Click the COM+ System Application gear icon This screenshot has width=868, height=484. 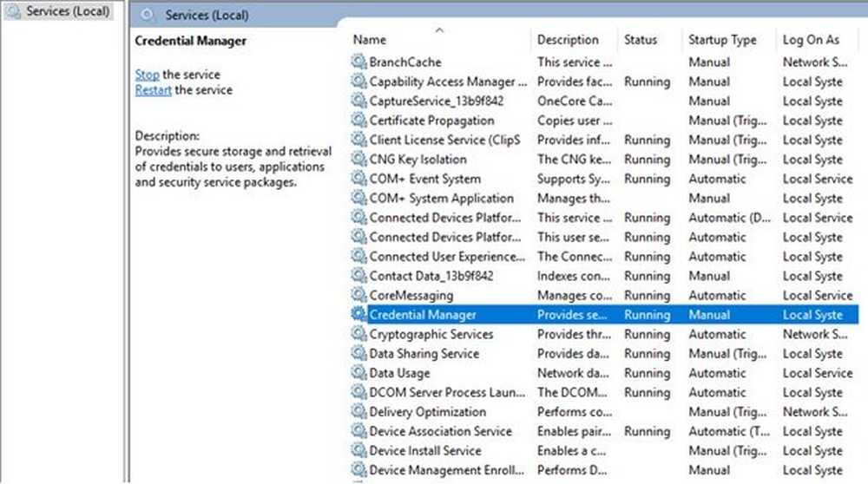point(358,198)
